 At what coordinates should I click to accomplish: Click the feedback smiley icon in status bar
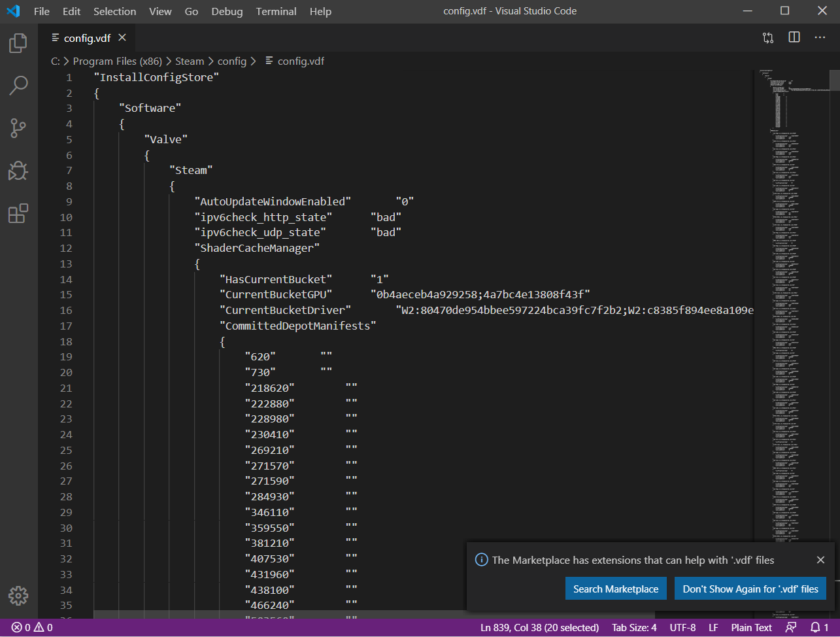[792, 627]
